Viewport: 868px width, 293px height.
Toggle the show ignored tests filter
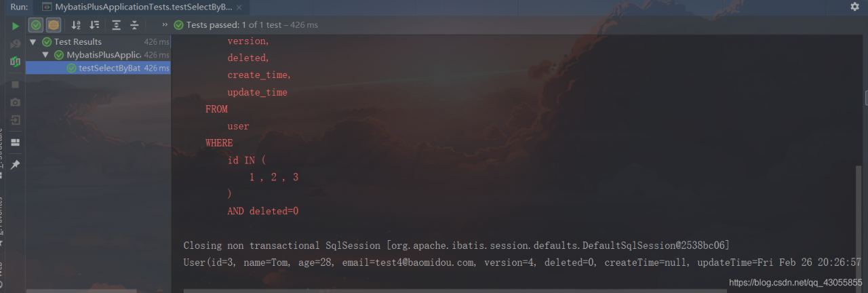tap(53, 25)
